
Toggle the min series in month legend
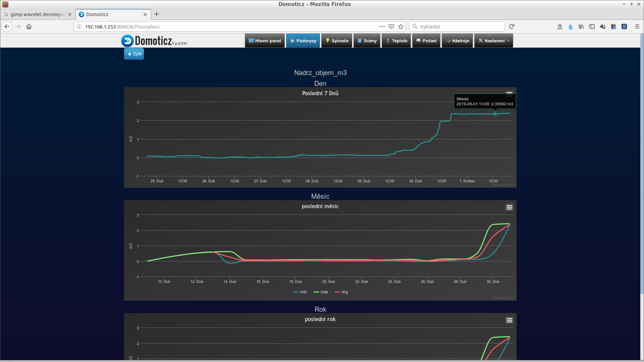[300, 292]
